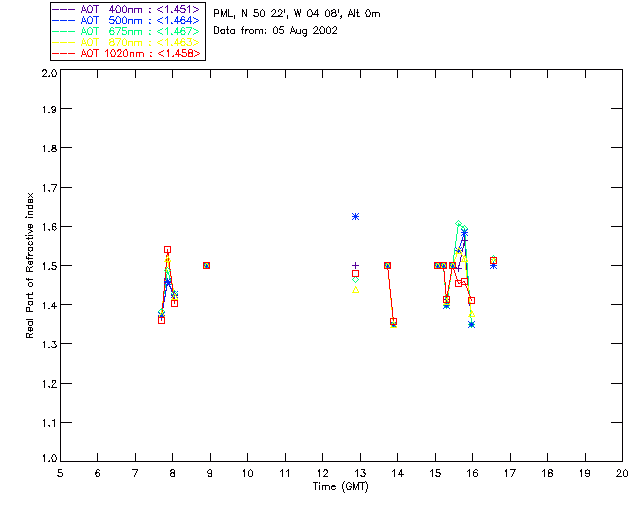Click the y-axis tick label 1.5
Screen dimensions: 640x512
tap(49, 266)
